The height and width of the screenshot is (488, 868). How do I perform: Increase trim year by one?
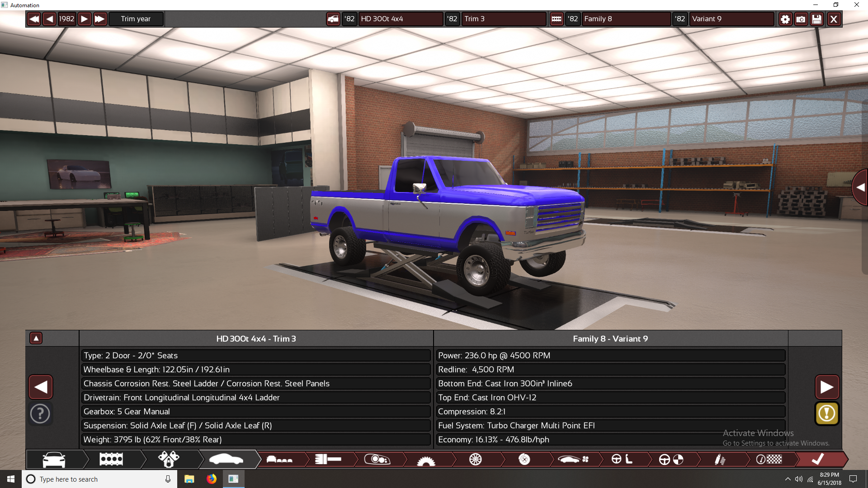coord(84,19)
